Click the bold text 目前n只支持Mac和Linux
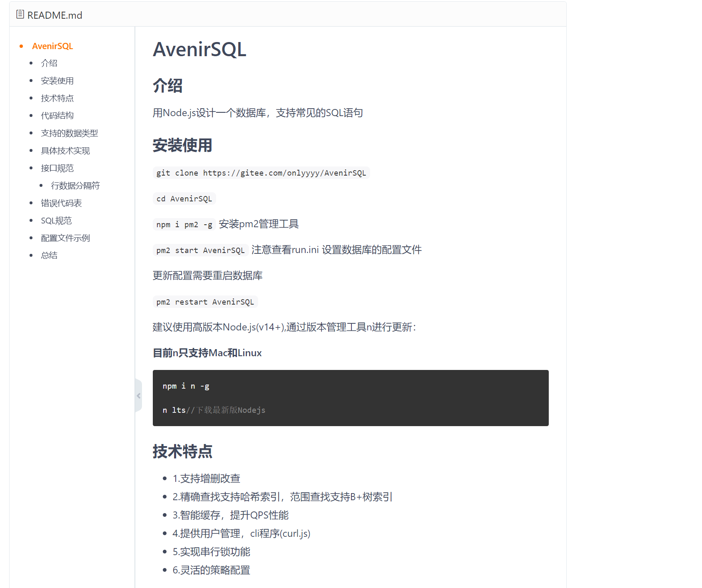702x588 pixels. tap(207, 353)
